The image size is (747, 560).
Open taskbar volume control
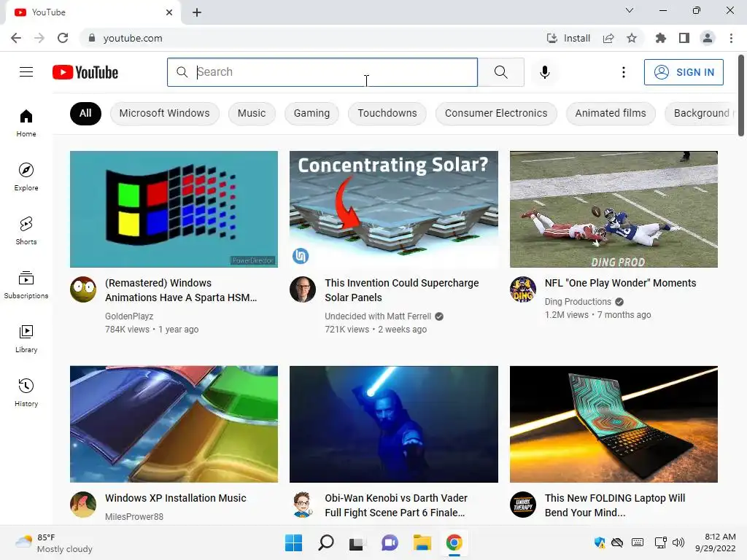(678, 542)
